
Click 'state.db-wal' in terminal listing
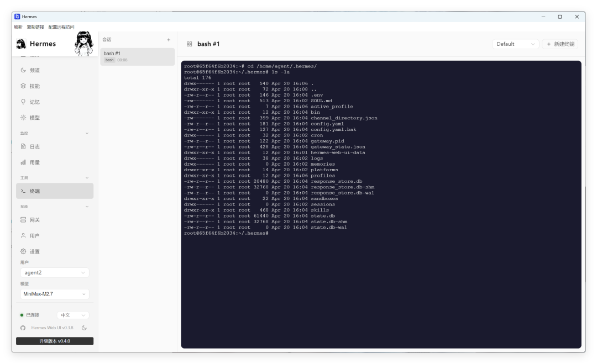point(328,228)
